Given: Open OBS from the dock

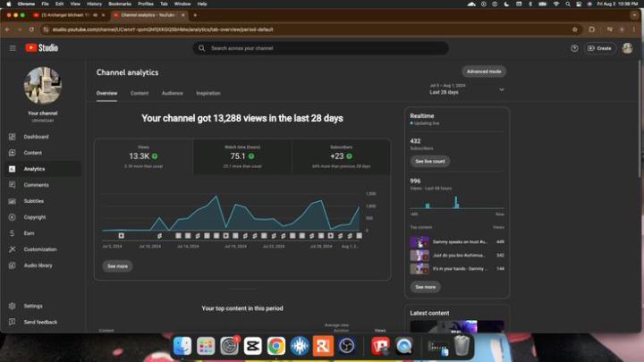Looking at the screenshot, I should (347, 346).
